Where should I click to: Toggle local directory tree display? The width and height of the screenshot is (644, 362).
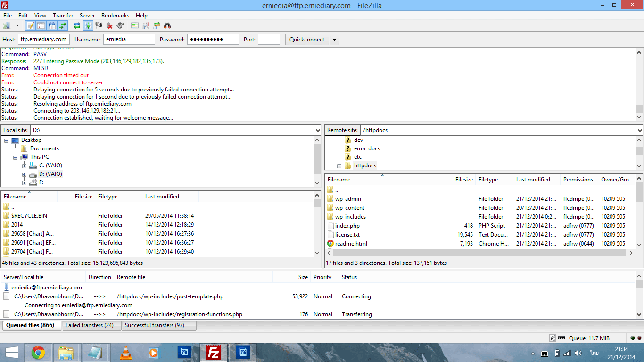pyautogui.click(x=41, y=25)
